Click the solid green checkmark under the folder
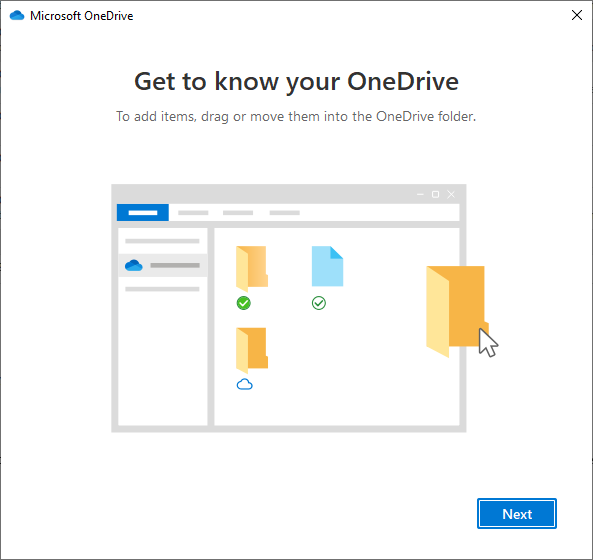Viewport: 593px width, 560px height. [x=244, y=303]
